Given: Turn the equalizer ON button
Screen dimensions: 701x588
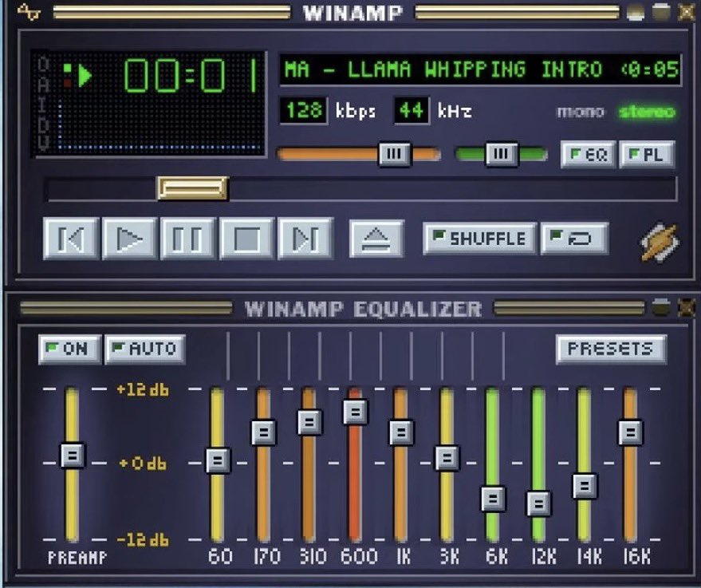Looking at the screenshot, I should click(x=69, y=349).
